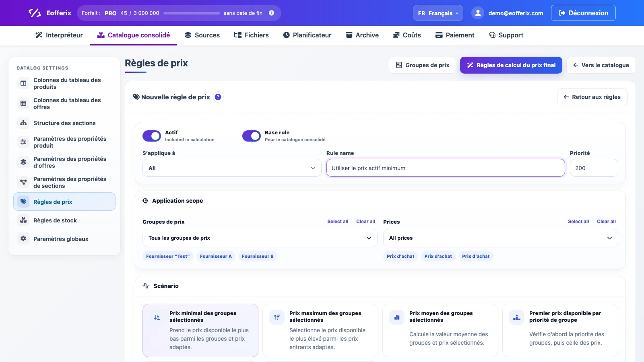Toggle the Actif switch off
Image resolution: width=644 pixels, height=362 pixels.
pos(152,136)
